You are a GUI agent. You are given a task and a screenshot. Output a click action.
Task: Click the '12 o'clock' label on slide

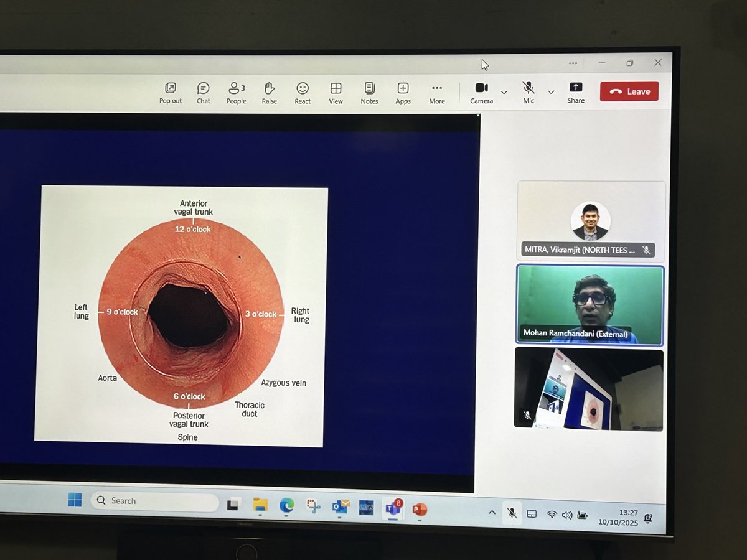192,229
